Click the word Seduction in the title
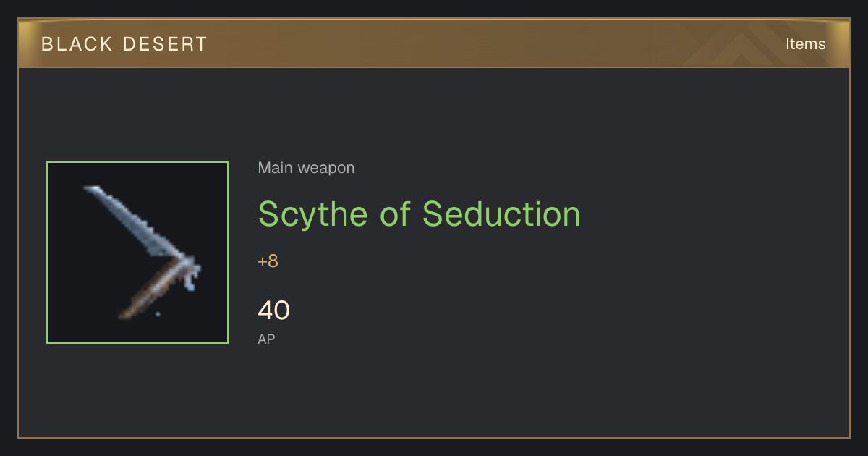This screenshot has height=456, width=868. pyautogui.click(x=501, y=214)
